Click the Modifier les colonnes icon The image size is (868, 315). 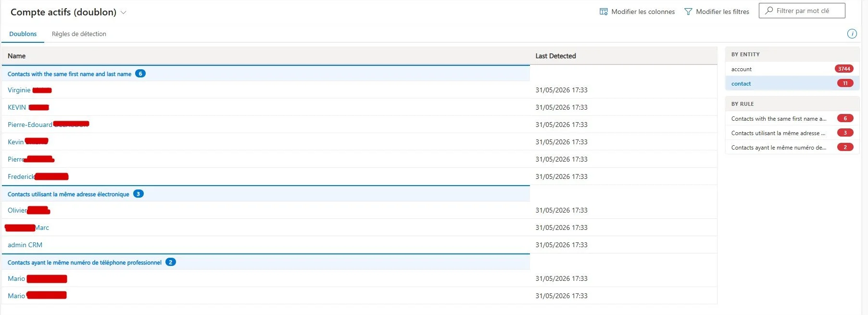[x=604, y=12]
